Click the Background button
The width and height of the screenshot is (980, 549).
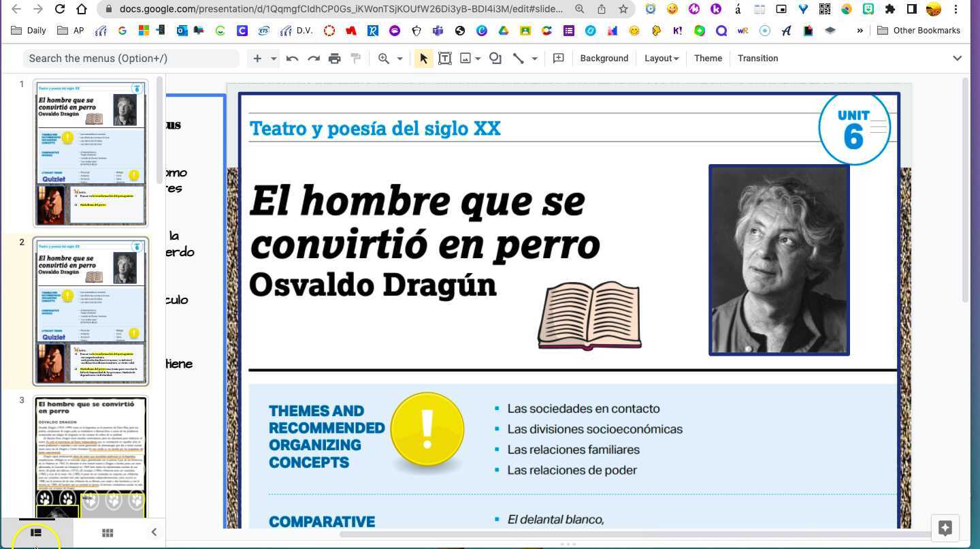click(604, 58)
